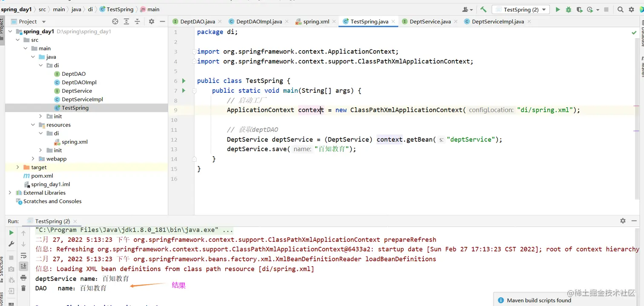
Task: Expand all in the Project panel
Action: pos(126,21)
